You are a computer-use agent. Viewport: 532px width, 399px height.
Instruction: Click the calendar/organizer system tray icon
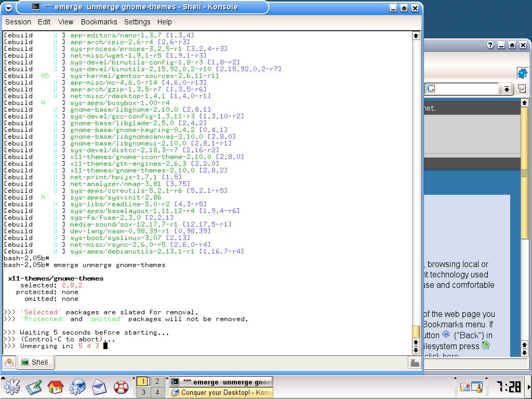click(x=477, y=387)
